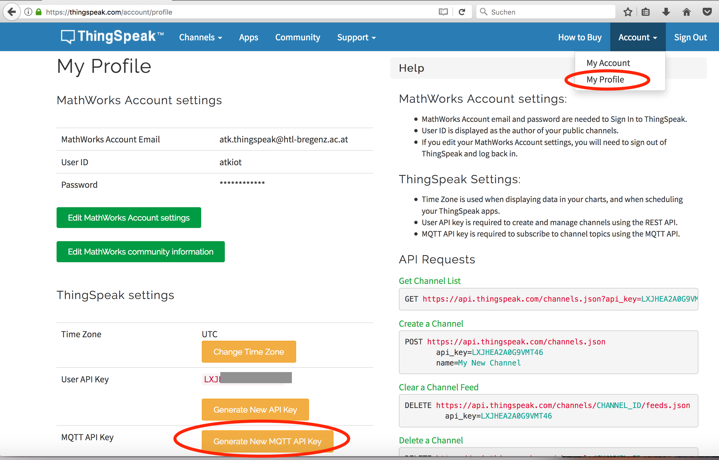
Task: Click the Help panel header
Action: tap(548, 68)
